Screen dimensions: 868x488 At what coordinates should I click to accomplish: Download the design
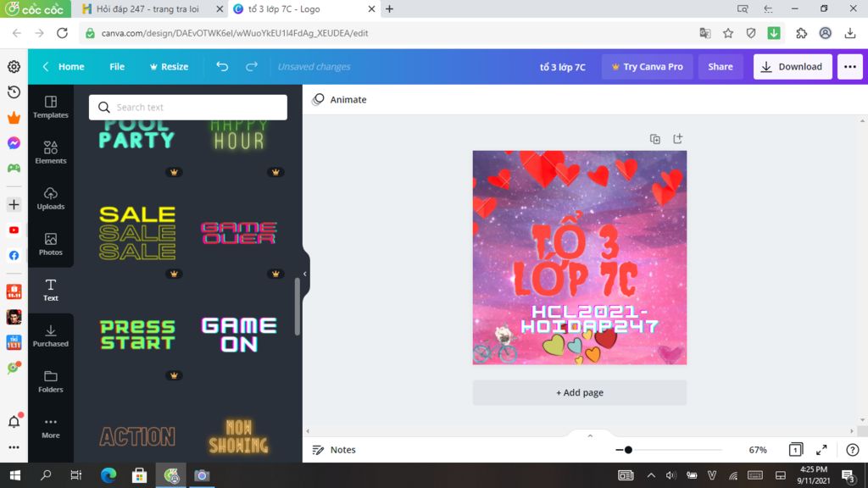[x=793, y=66]
